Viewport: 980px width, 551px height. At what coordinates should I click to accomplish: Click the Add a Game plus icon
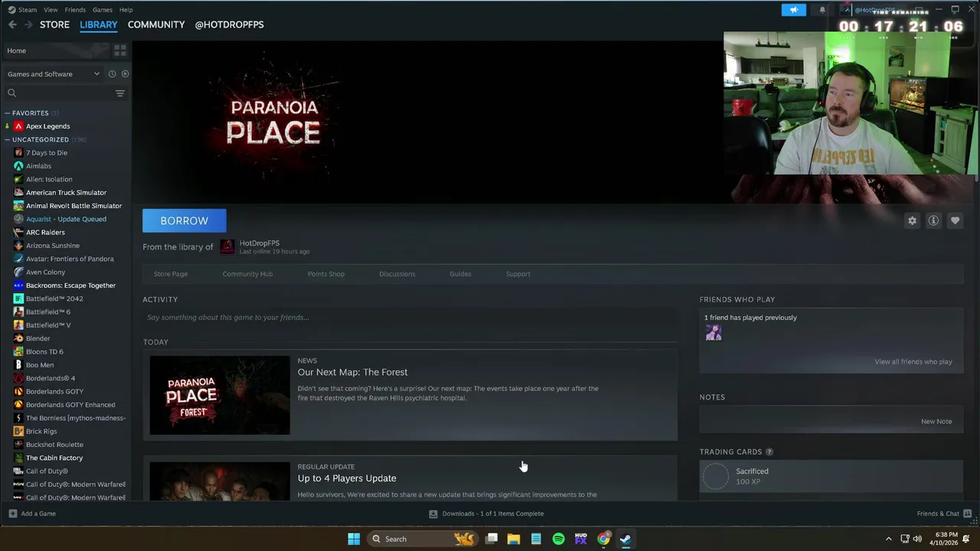(x=12, y=514)
